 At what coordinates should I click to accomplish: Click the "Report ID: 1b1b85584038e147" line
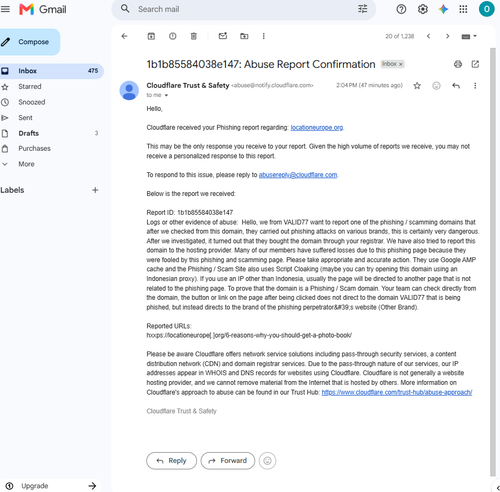coord(190,213)
